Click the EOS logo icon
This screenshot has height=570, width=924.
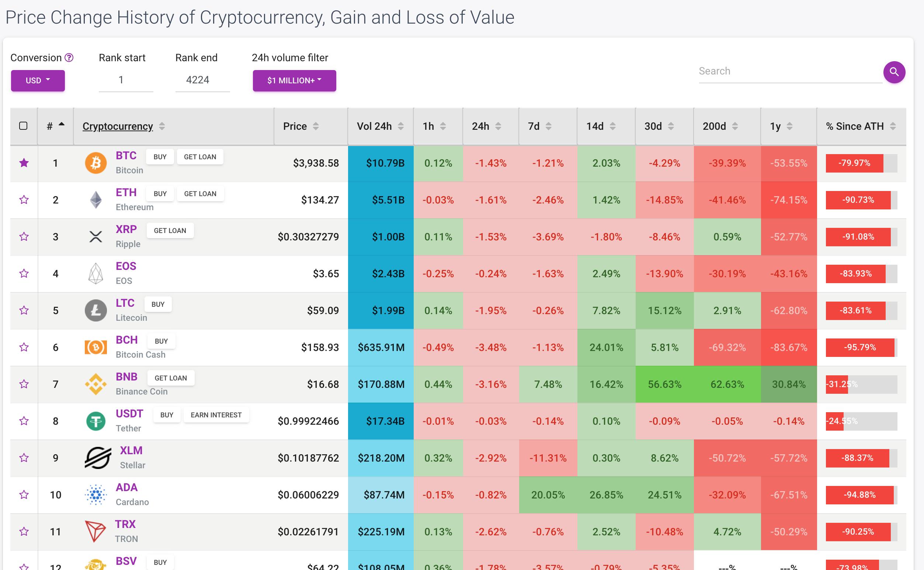[x=96, y=273]
